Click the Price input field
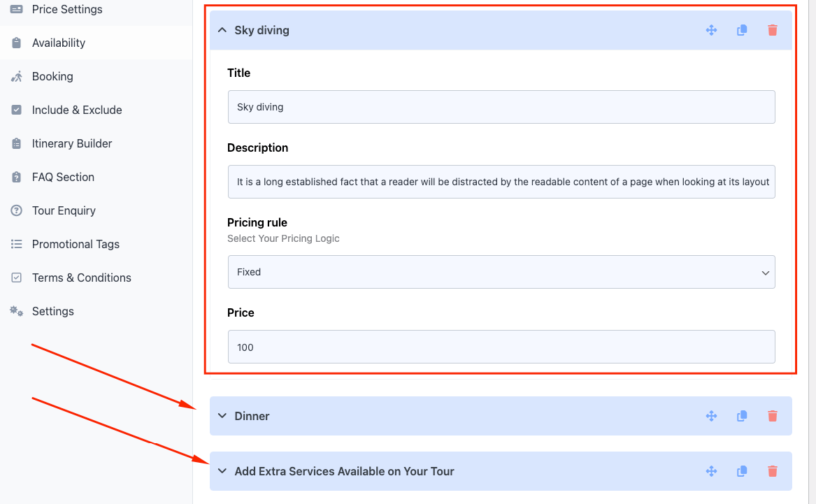816x504 pixels. click(501, 347)
